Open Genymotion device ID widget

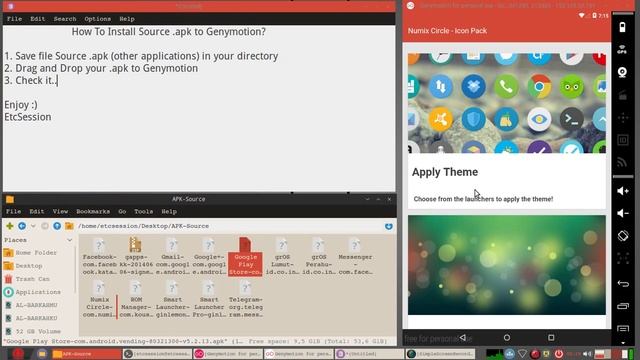pos(622,140)
